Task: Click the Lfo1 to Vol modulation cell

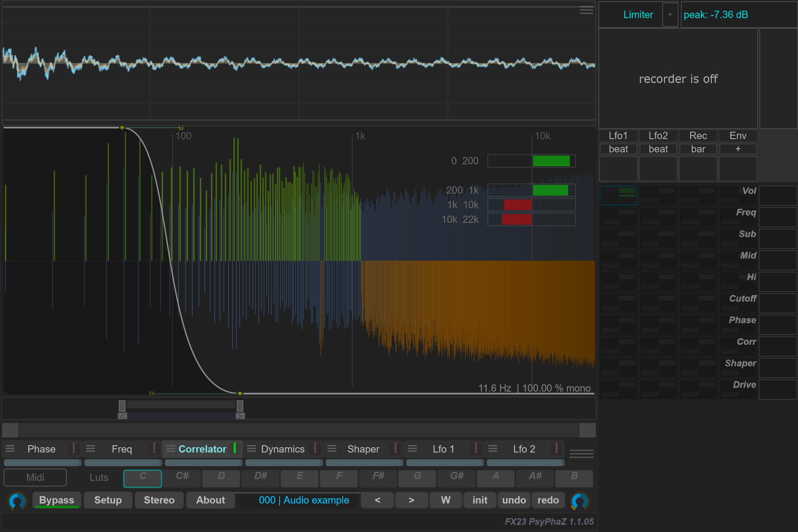Action: point(618,195)
